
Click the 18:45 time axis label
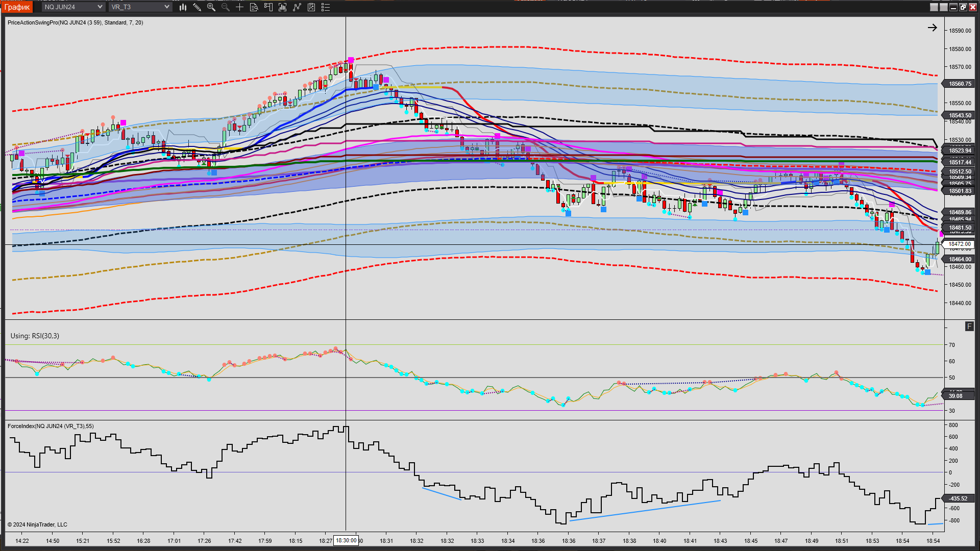pyautogui.click(x=751, y=541)
